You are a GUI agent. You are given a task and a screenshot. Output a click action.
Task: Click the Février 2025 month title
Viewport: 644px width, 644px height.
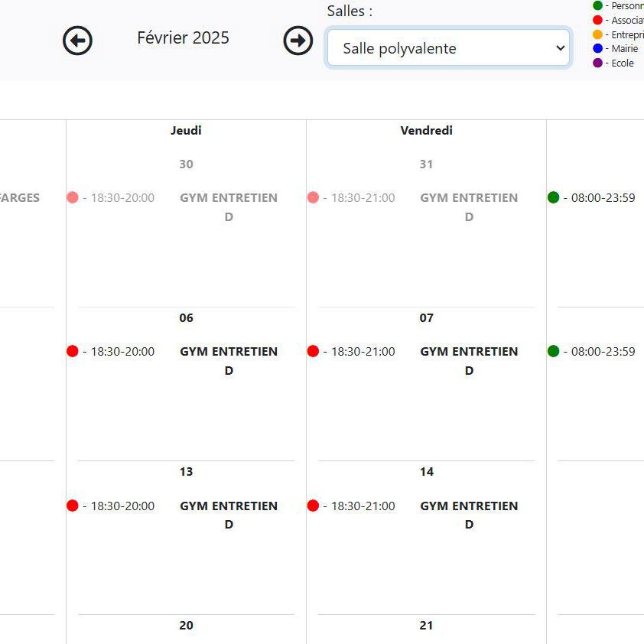point(183,37)
